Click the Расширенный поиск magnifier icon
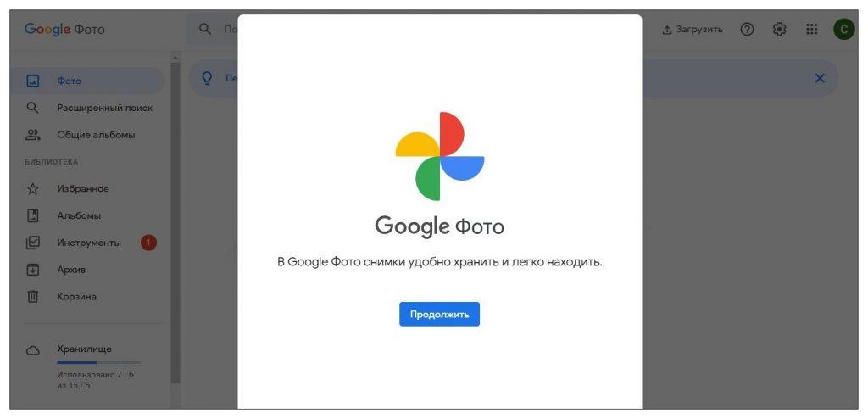This screenshot has width=868, height=419. pos(33,108)
